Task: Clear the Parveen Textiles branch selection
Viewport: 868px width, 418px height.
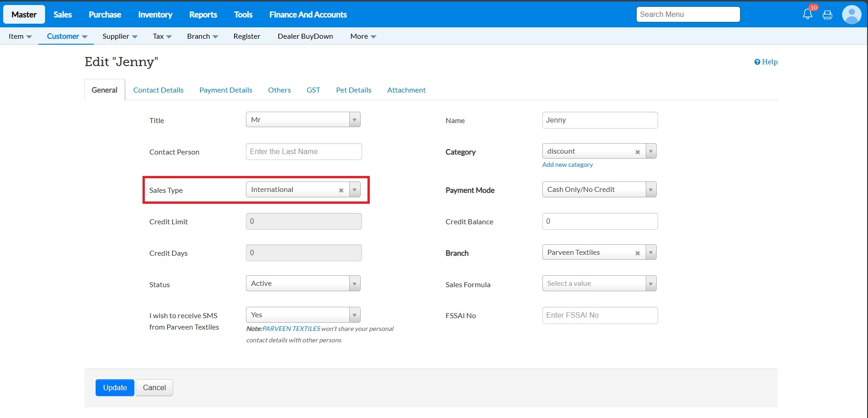Action: tap(638, 253)
